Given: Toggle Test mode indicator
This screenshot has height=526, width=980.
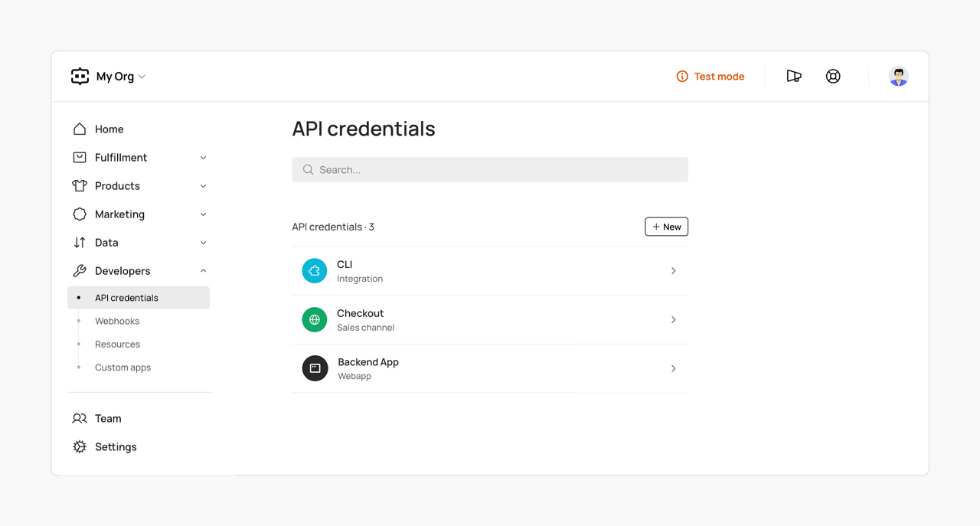Looking at the screenshot, I should coord(710,77).
